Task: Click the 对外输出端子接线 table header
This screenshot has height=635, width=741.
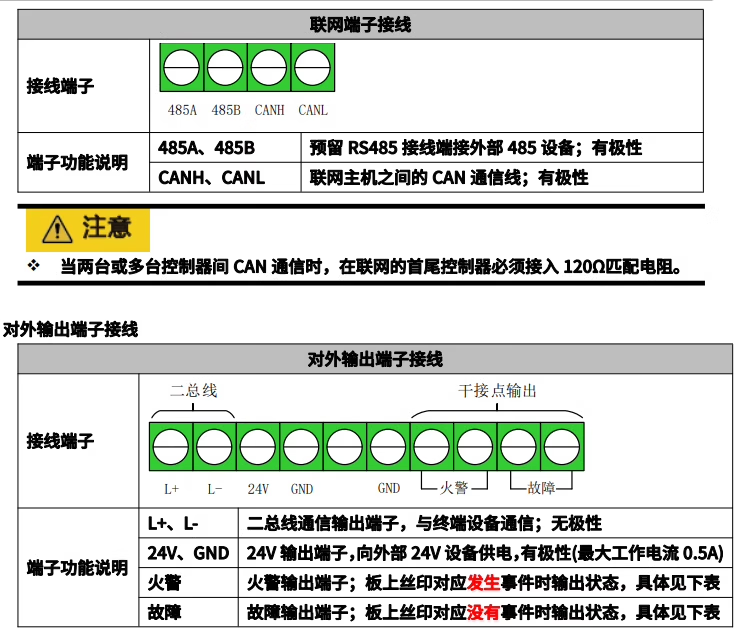Action: (x=375, y=359)
